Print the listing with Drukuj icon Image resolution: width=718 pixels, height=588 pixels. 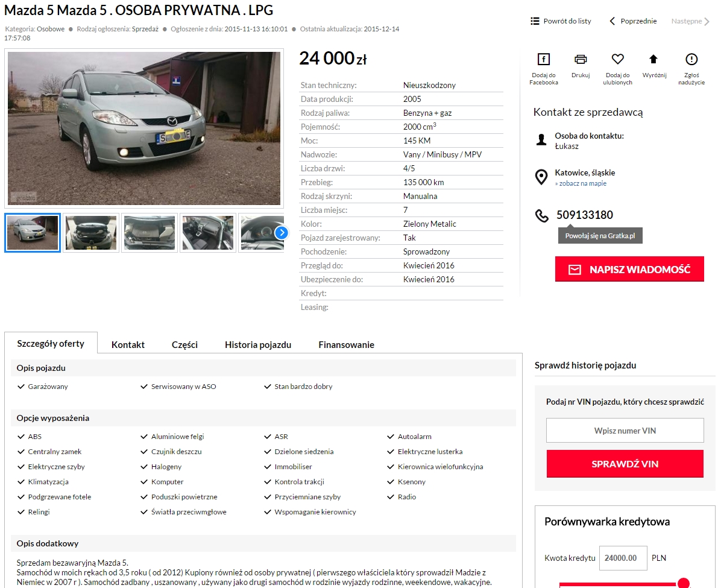580,59
